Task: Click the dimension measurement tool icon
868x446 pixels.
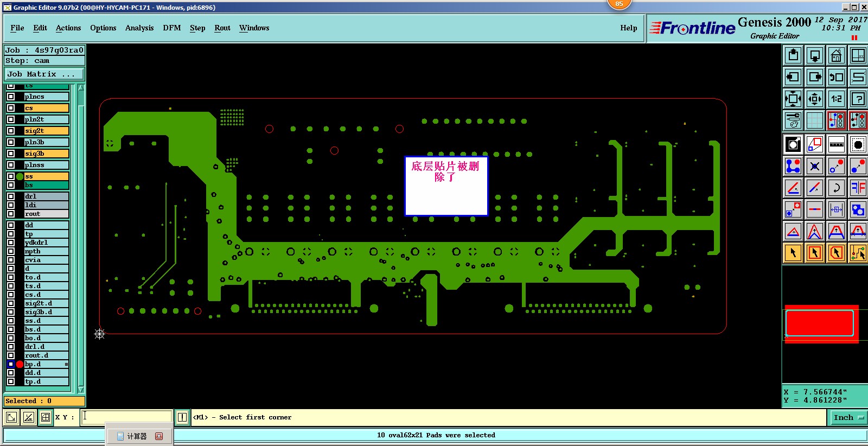Action: (837, 209)
